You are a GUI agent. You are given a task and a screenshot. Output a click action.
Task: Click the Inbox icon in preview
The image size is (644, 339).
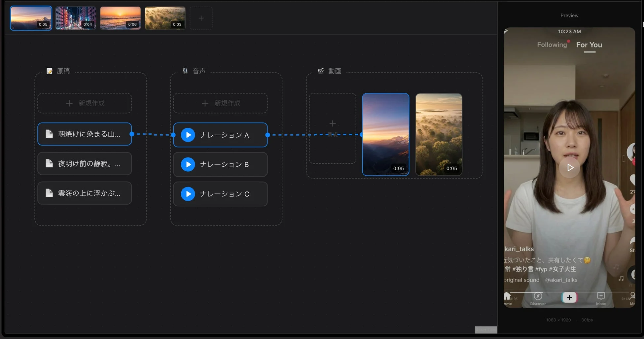point(601,297)
